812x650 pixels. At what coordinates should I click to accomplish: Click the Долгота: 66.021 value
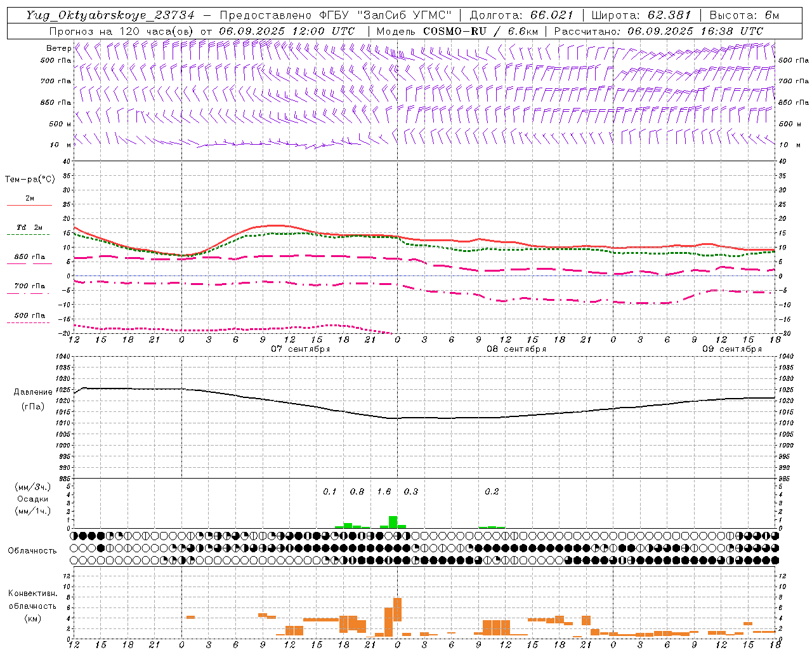tap(521, 15)
